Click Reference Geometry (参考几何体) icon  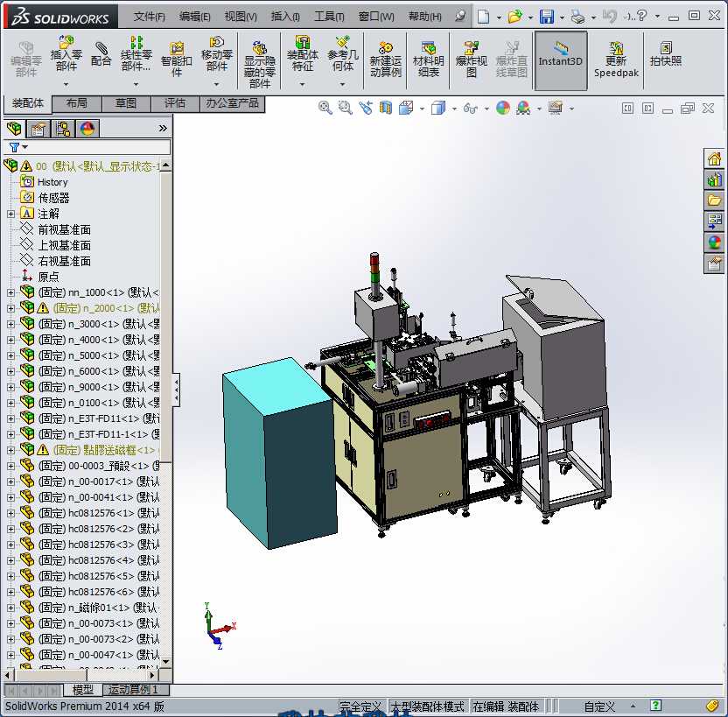[x=343, y=54]
